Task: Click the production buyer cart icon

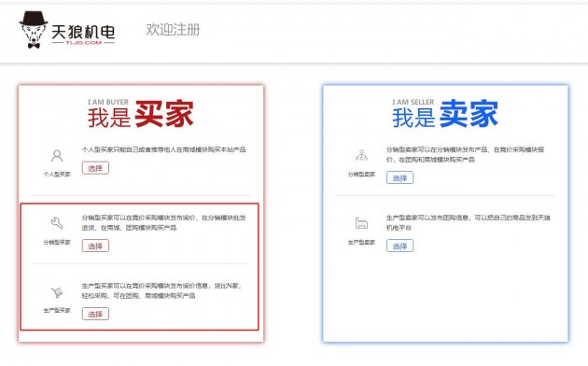Action: [57, 292]
